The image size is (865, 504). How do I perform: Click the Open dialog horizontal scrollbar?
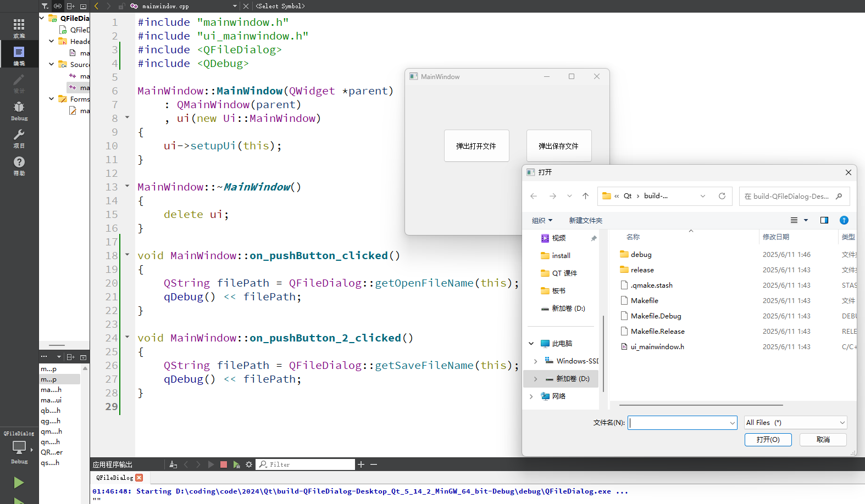coord(701,405)
